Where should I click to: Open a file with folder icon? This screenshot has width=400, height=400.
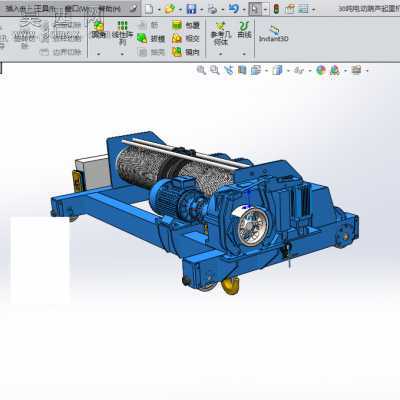click(170, 9)
